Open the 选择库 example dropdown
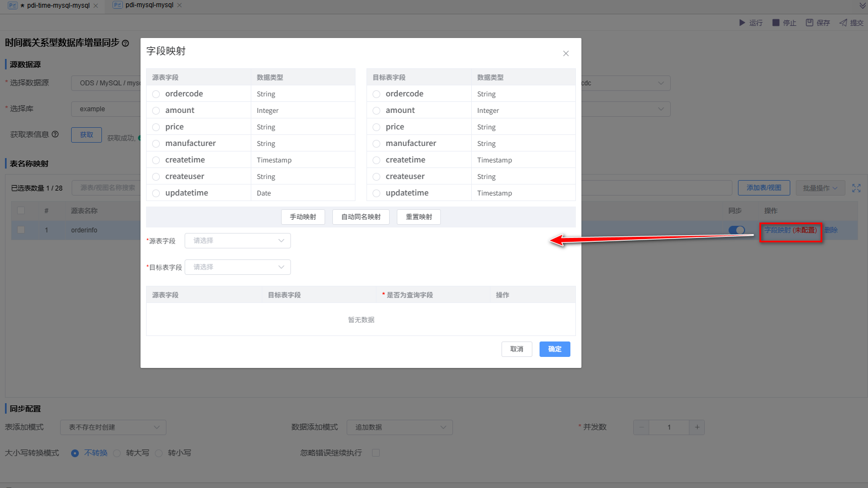868x488 pixels. pos(106,109)
